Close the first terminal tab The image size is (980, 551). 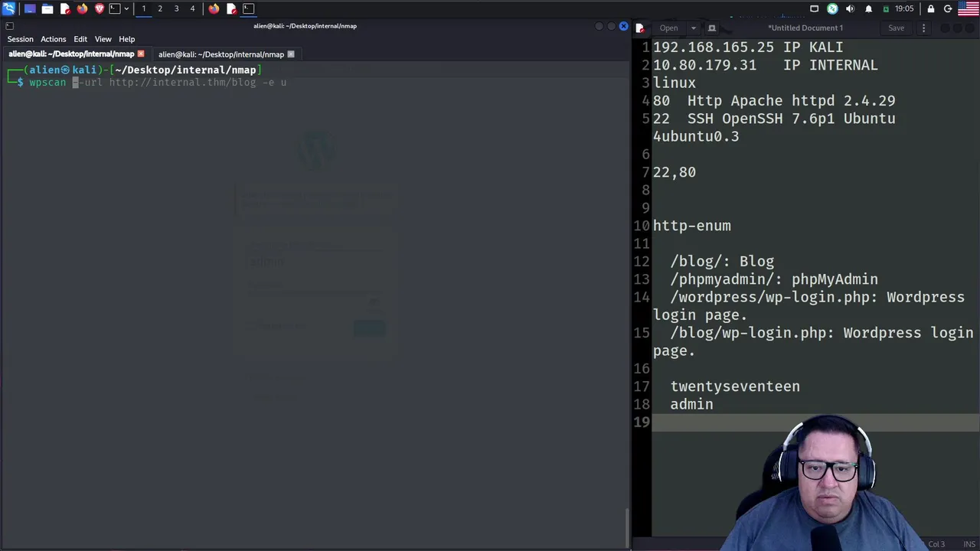[140, 54]
